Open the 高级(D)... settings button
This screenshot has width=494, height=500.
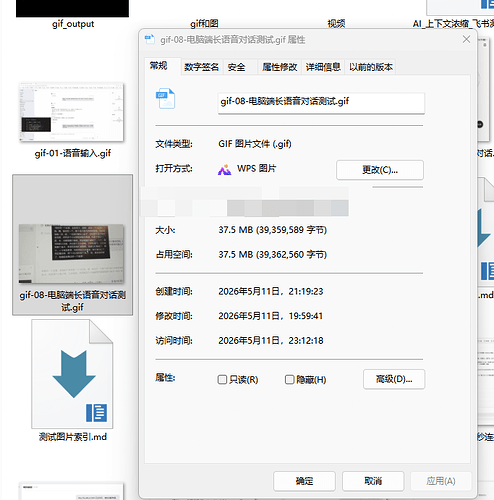coord(394,379)
